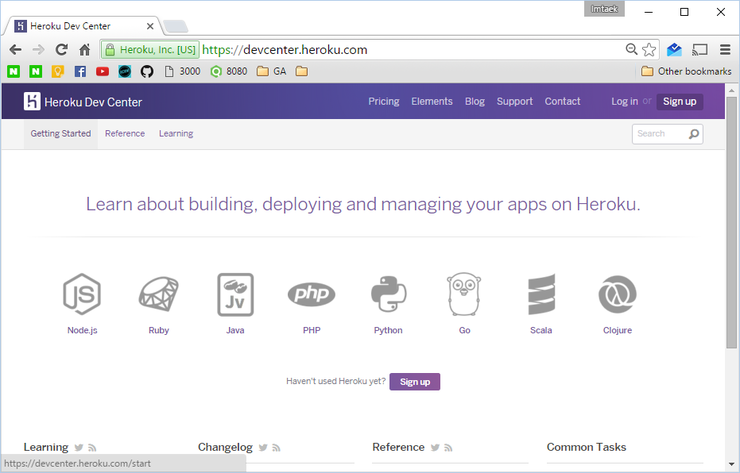Open the zoom magnifier icon in address bar
740x473 pixels.
pyautogui.click(x=631, y=49)
